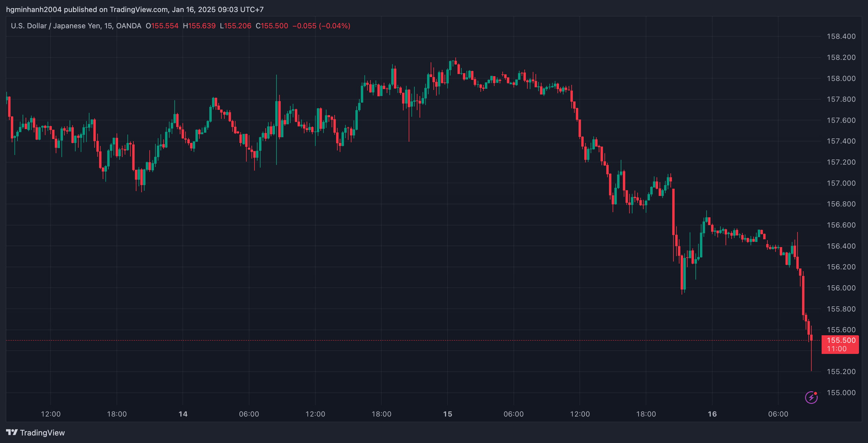Click the current price label 155.500
The image size is (868, 443).
(x=841, y=340)
